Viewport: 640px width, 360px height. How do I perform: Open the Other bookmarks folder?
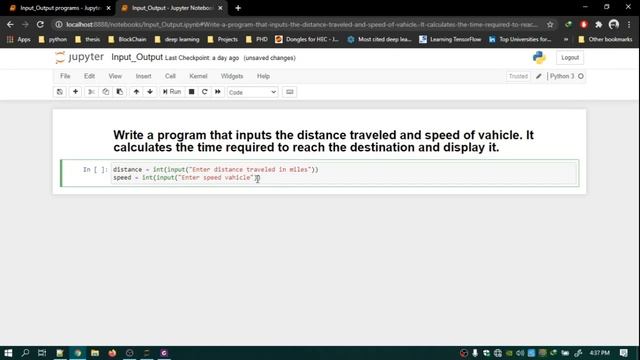[605, 40]
